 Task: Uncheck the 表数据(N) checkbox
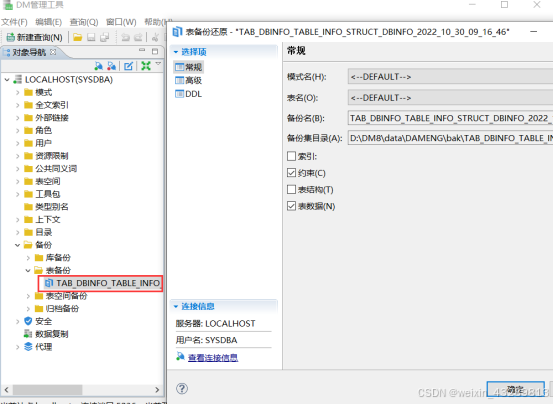(x=291, y=206)
